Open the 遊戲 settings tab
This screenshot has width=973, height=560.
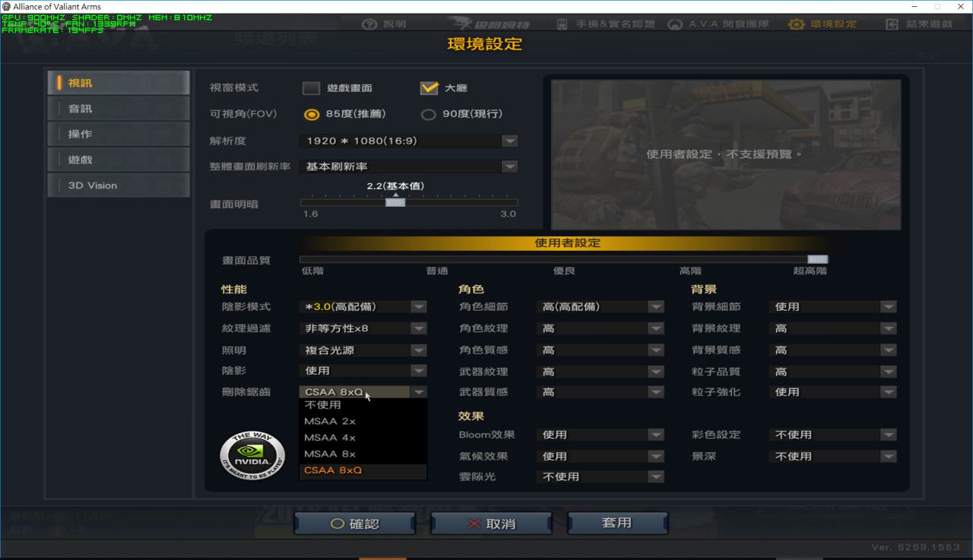click(x=119, y=160)
